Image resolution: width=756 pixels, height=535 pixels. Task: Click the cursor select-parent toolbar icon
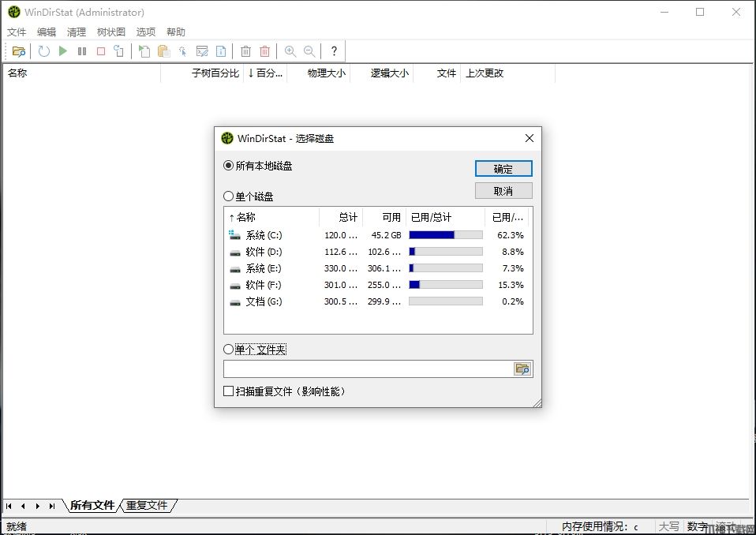tap(183, 51)
